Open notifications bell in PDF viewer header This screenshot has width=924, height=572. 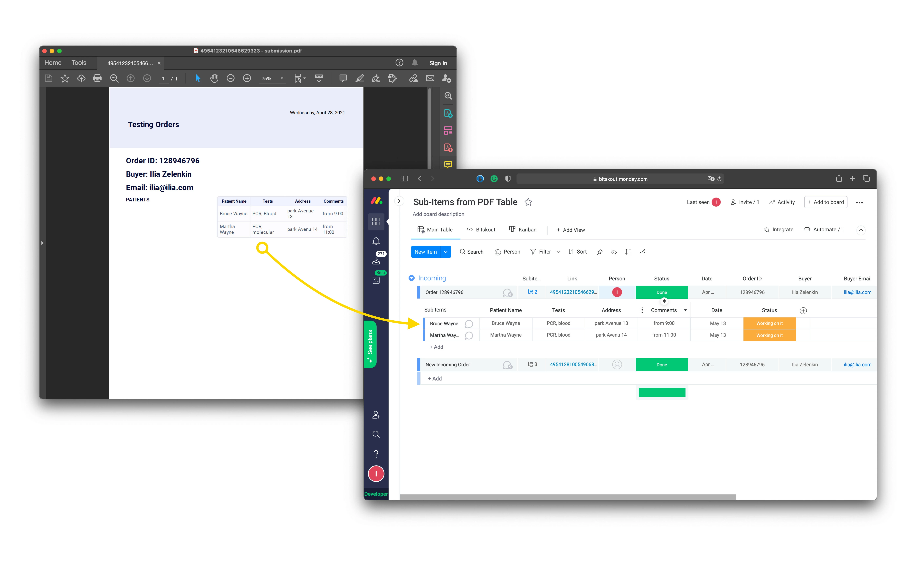click(x=415, y=63)
